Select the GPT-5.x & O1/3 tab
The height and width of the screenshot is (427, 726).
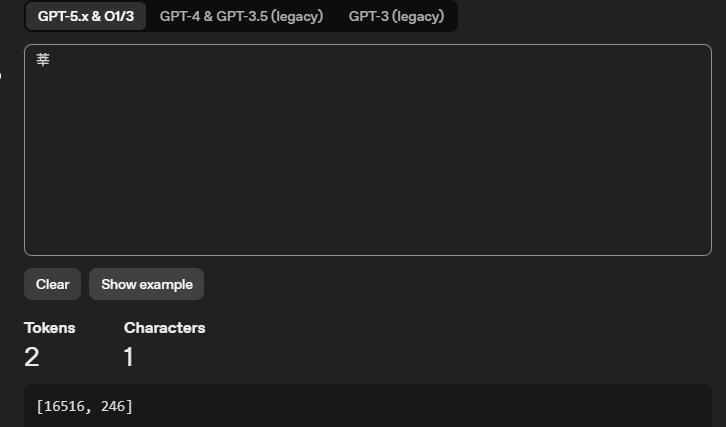point(86,16)
